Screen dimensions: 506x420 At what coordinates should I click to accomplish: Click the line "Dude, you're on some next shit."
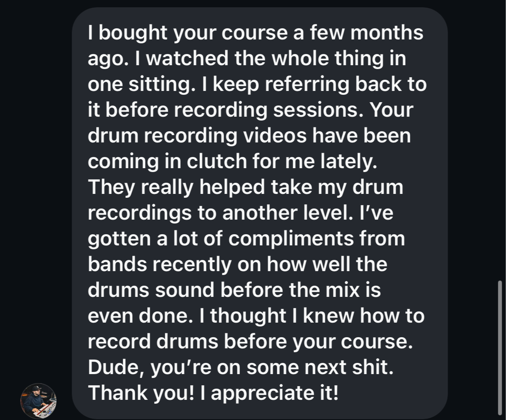[x=241, y=367]
